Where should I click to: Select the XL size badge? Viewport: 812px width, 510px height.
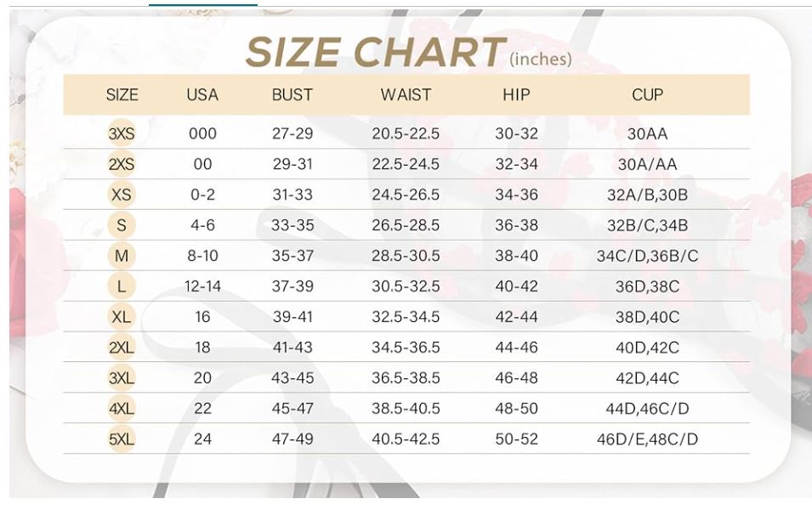pos(122,317)
